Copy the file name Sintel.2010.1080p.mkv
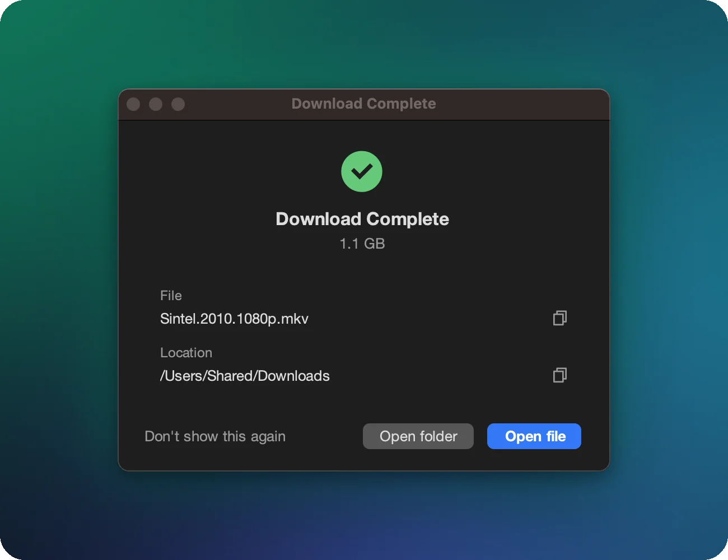Image resolution: width=728 pixels, height=560 pixels. pos(559,318)
